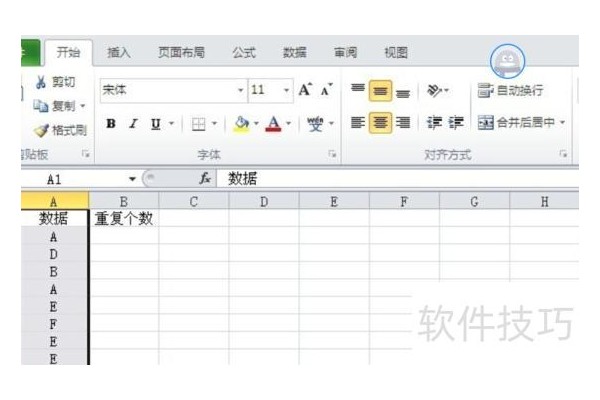Click the formula bar containing 数据
This screenshot has height=400, width=600.
pyautogui.click(x=397, y=179)
